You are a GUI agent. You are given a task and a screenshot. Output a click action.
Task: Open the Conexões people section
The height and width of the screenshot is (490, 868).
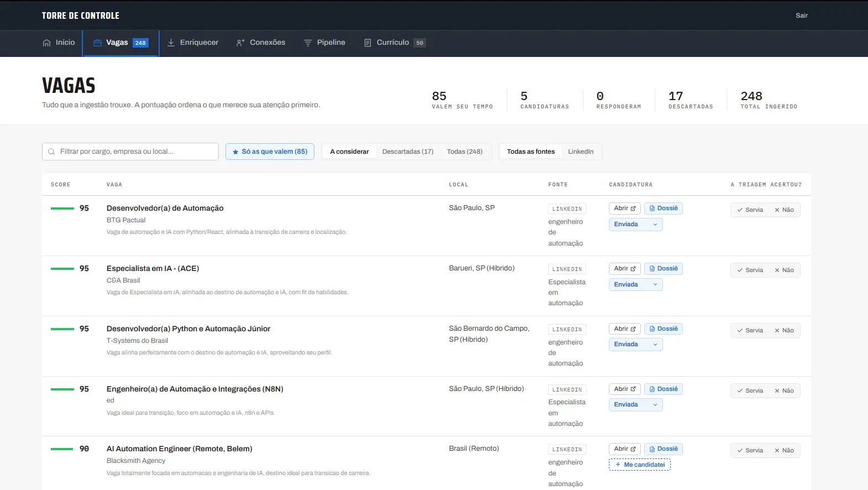261,43
